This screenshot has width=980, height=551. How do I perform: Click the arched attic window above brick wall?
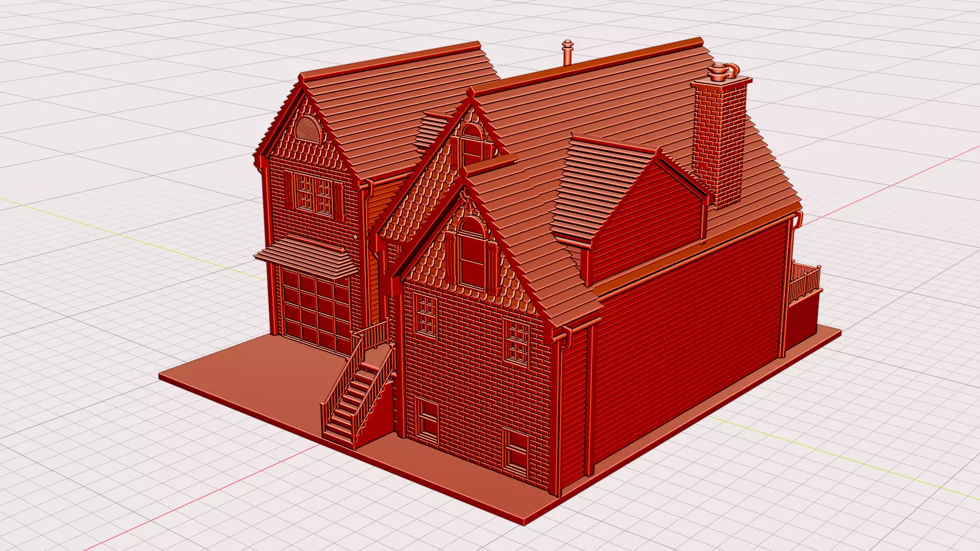pyautogui.click(x=472, y=254)
